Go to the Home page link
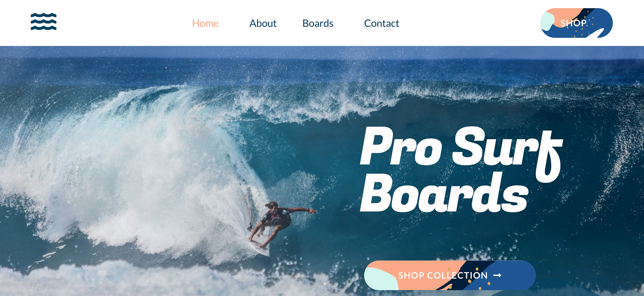The width and height of the screenshot is (644, 296). (x=205, y=23)
